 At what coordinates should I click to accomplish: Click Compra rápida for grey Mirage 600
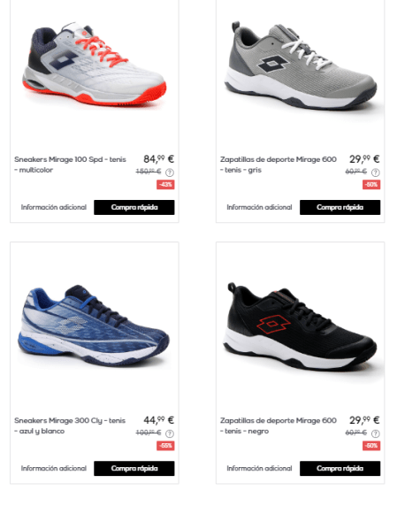(x=340, y=207)
